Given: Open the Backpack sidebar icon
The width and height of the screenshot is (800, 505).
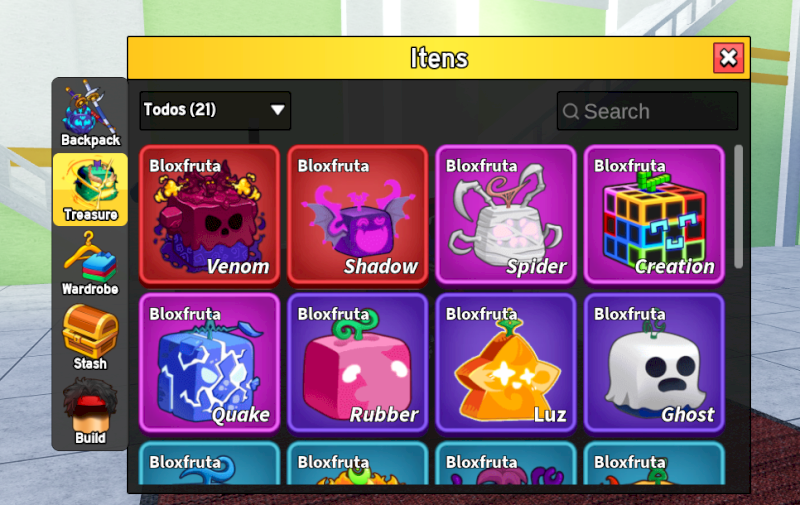Looking at the screenshot, I should 90,115.
